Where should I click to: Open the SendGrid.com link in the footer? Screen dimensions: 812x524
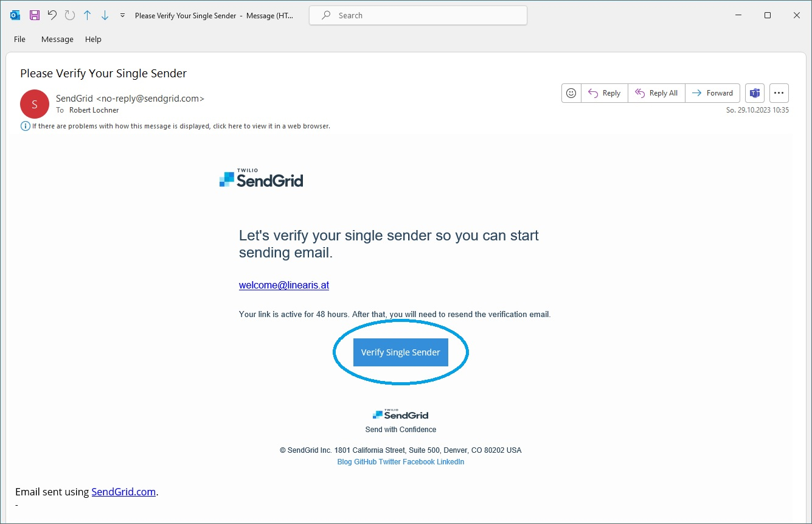click(x=123, y=492)
